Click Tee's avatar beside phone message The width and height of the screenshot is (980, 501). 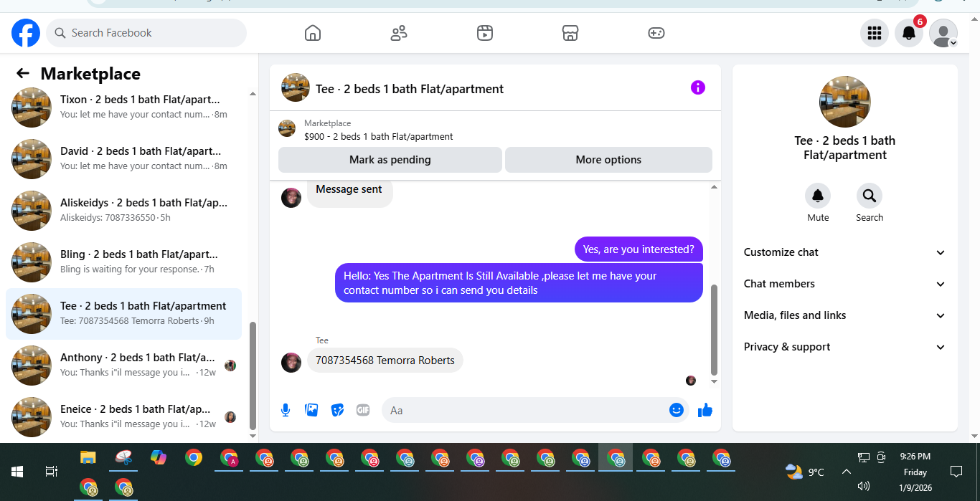click(291, 362)
